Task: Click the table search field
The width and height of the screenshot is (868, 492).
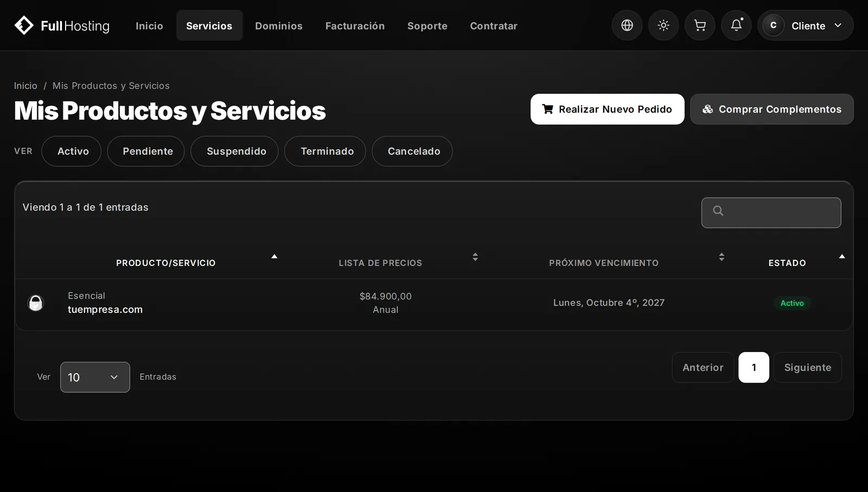Action: pyautogui.click(x=771, y=213)
